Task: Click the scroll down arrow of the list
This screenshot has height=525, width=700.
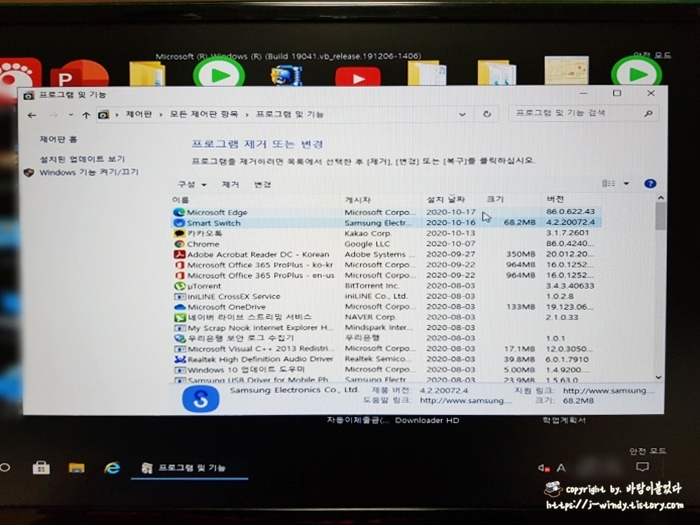Action: [658, 377]
